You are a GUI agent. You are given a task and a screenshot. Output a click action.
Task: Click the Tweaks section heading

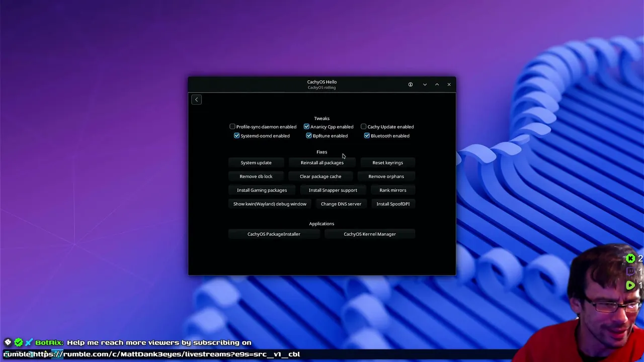(322, 119)
